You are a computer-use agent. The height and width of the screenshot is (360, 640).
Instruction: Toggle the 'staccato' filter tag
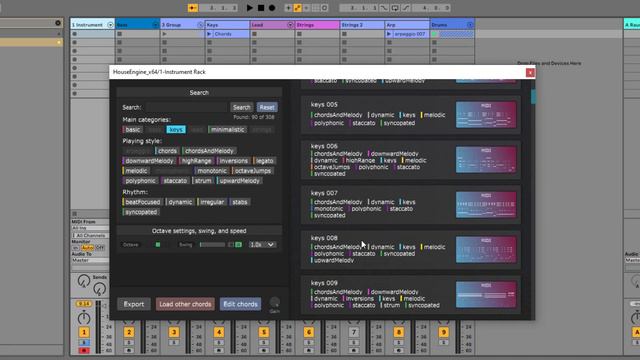(174, 181)
